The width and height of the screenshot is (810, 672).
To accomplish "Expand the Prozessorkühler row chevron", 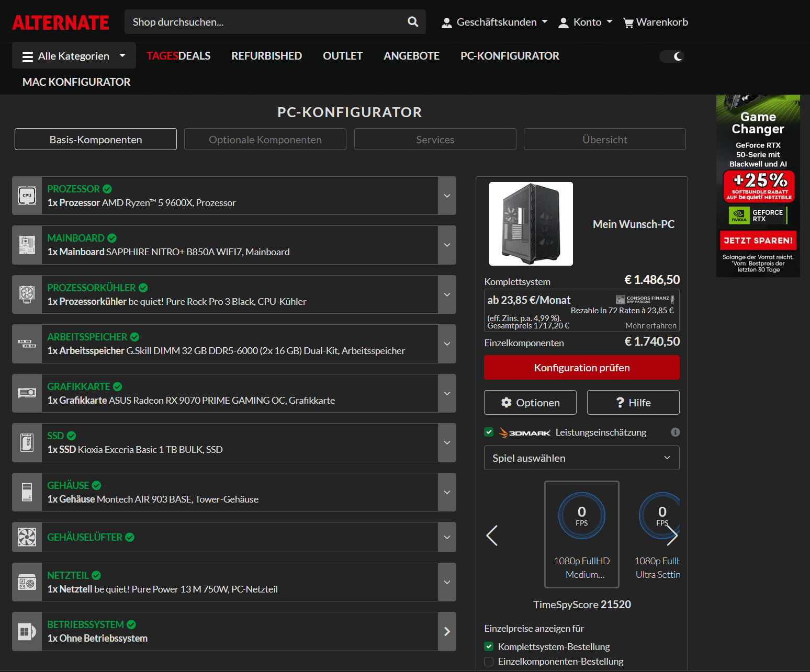I will tap(447, 294).
